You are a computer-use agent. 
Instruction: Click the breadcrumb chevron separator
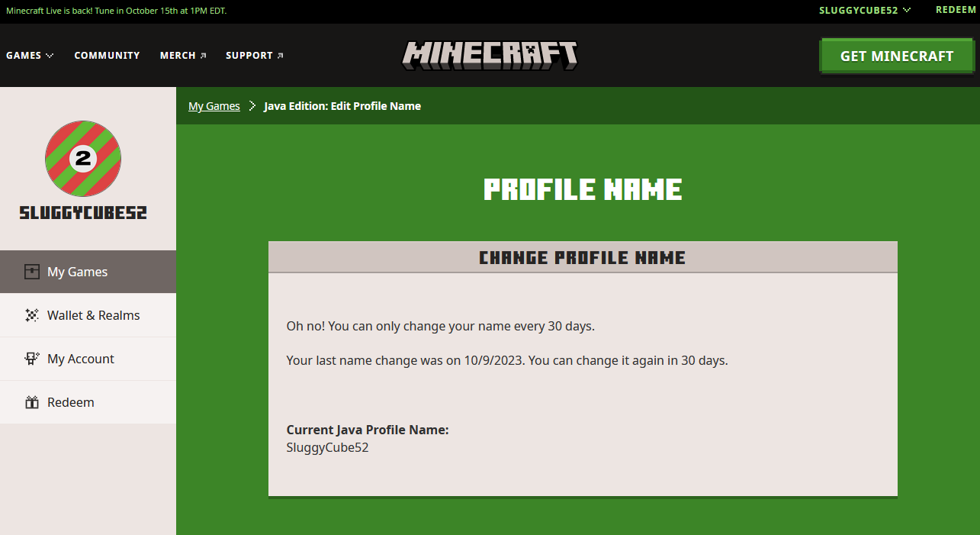coord(252,106)
